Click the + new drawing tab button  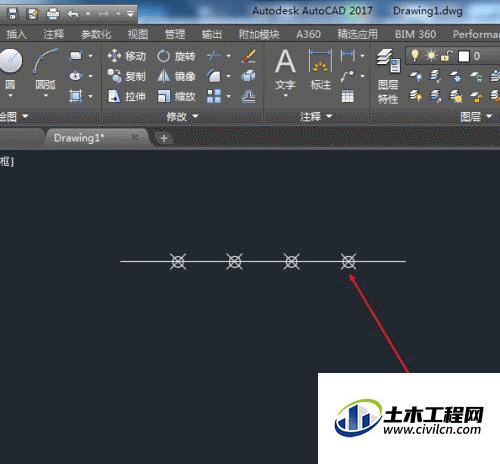pyautogui.click(x=164, y=138)
